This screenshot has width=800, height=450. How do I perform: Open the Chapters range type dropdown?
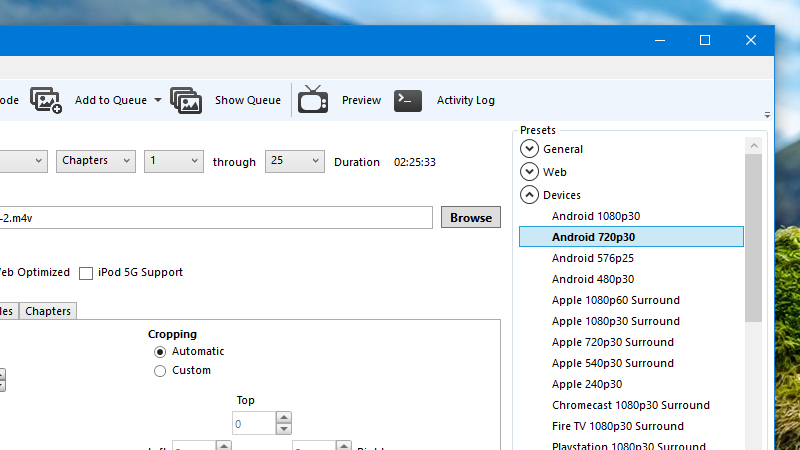tap(96, 161)
